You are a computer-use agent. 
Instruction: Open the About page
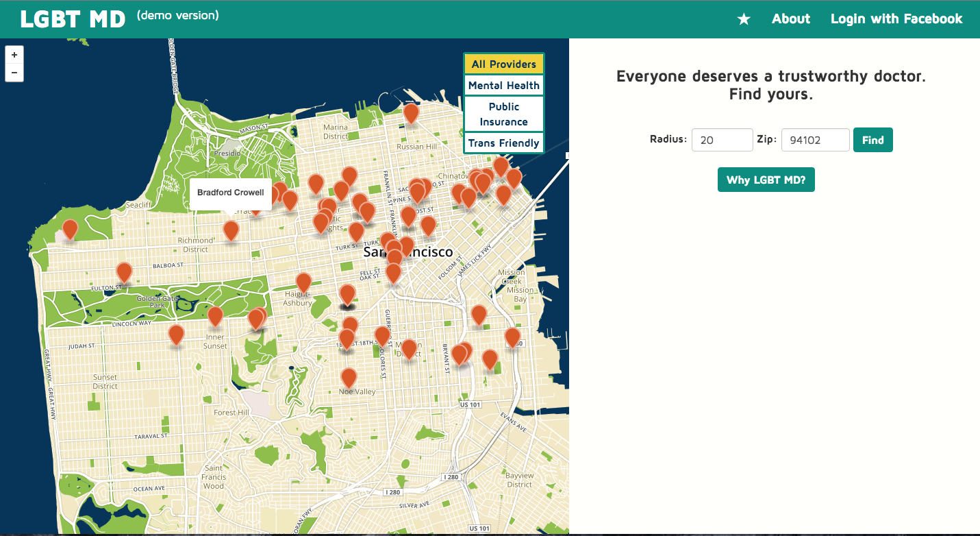[791, 19]
